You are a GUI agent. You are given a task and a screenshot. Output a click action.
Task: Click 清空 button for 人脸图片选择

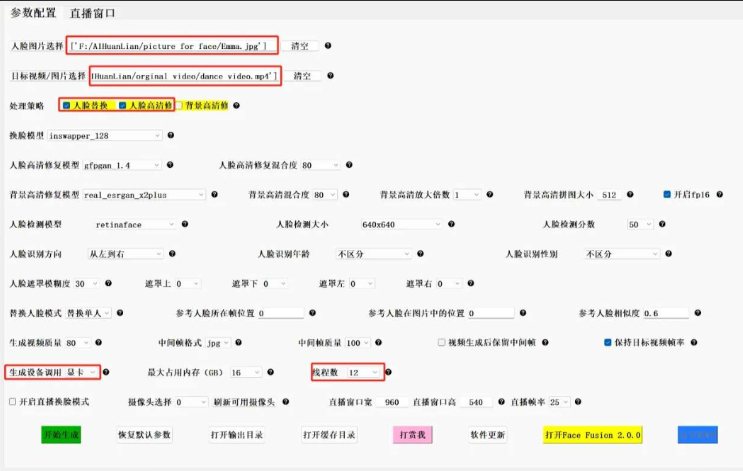(x=299, y=46)
